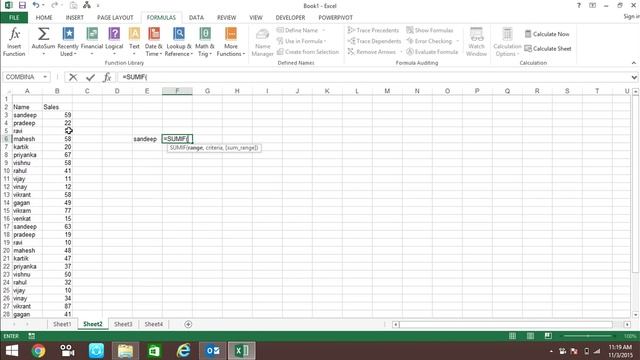Click Calculate Now

[547, 34]
